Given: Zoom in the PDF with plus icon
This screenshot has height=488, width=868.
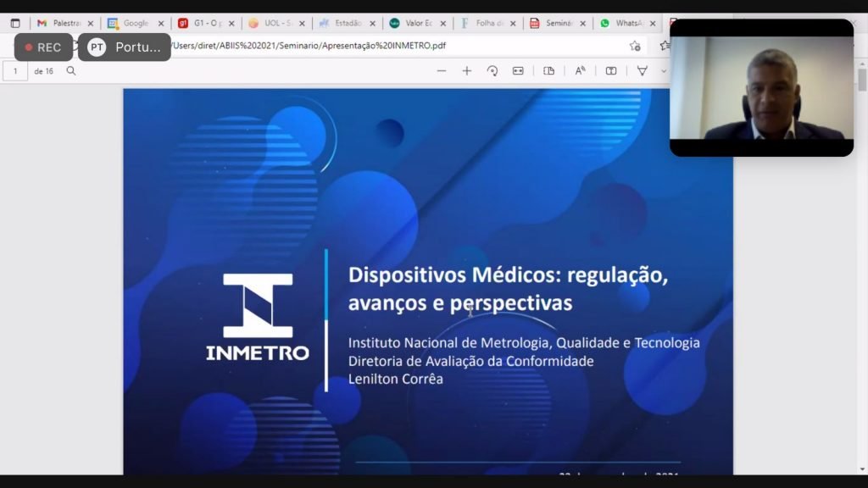Looking at the screenshot, I should coord(466,71).
